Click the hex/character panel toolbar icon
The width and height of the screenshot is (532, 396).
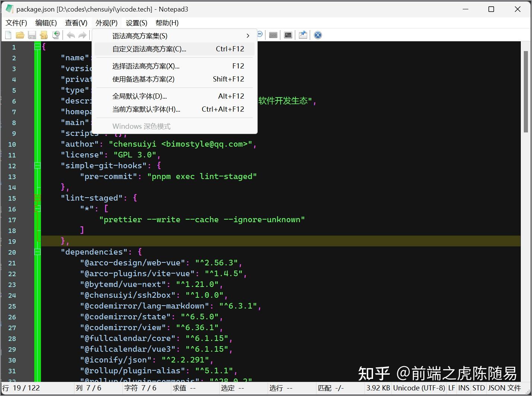point(273,35)
